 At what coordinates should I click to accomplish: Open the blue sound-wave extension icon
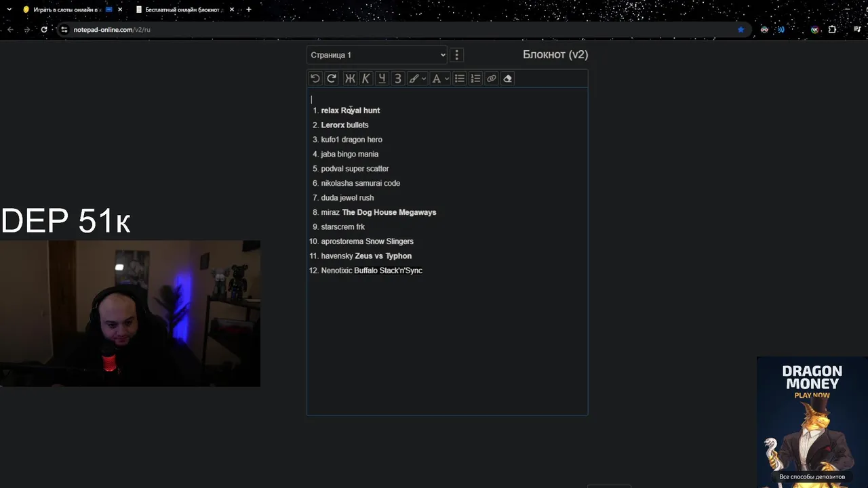click(781, 30)
